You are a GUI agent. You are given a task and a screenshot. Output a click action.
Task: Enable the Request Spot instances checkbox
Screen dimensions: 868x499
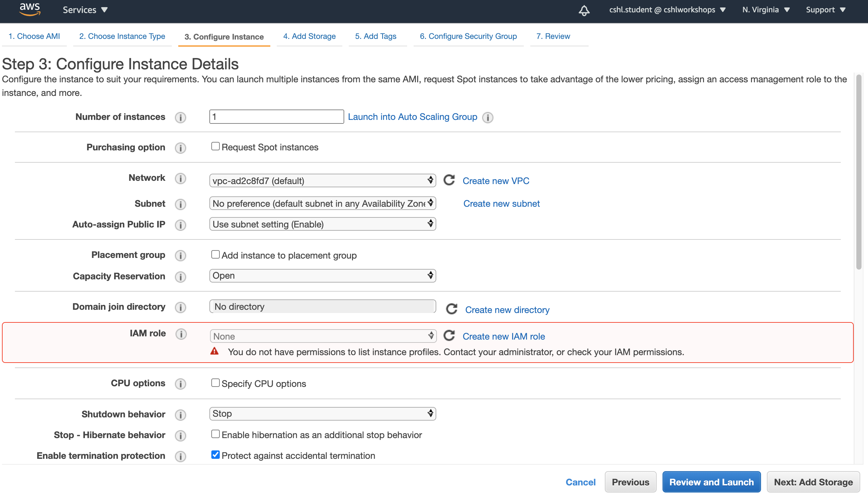(x=215, y=146)
